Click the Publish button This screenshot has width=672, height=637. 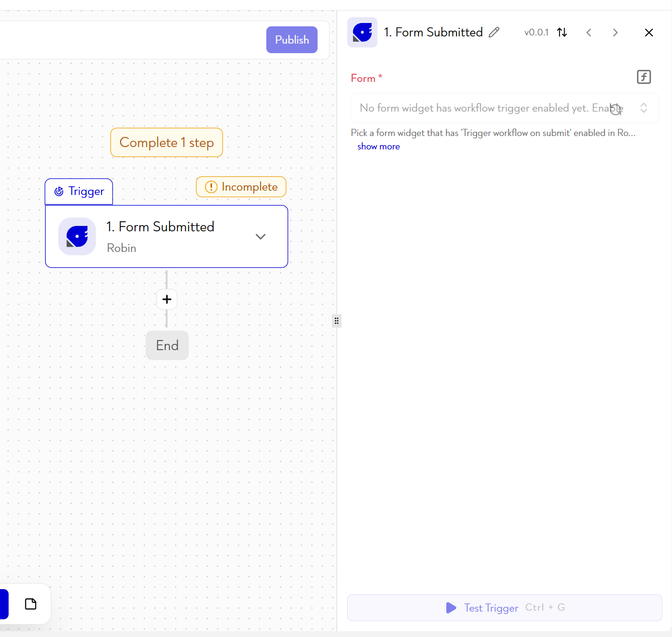pyautogui.click(x=292, y=40)
